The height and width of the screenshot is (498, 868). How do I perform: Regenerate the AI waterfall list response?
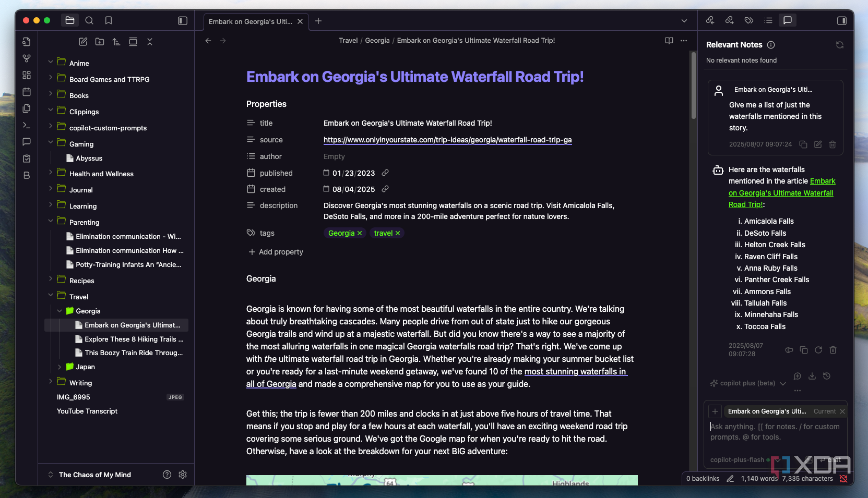(x=818, y=350)
